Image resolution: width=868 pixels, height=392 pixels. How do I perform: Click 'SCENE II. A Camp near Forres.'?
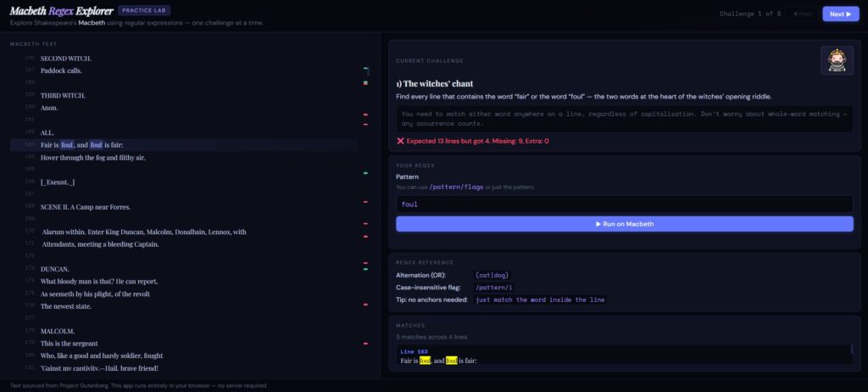pyautogui.click(x=86, y=207)
